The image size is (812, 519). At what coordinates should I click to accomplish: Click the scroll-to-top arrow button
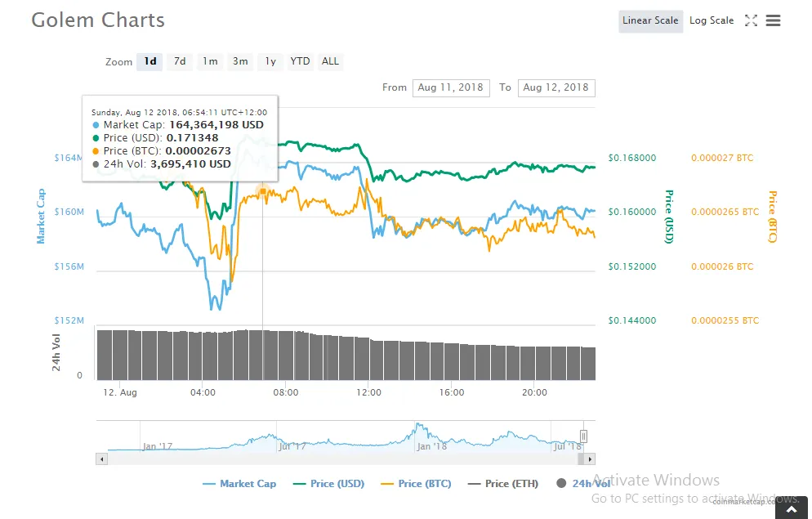pos(792,510)
